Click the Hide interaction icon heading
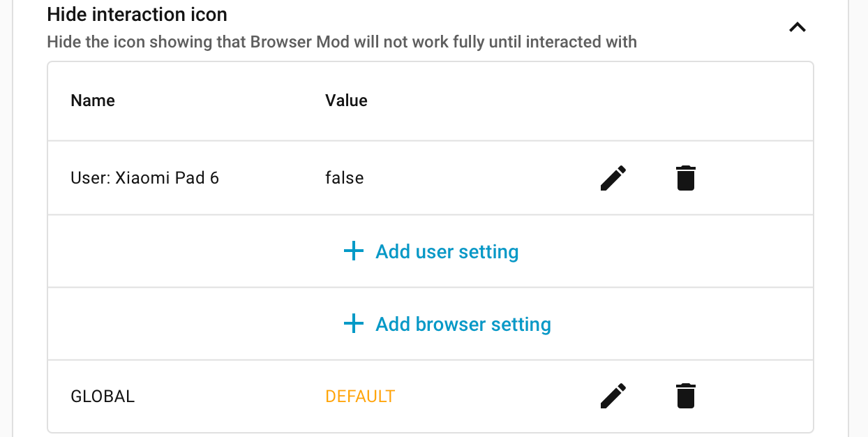 tap(137, 14)
